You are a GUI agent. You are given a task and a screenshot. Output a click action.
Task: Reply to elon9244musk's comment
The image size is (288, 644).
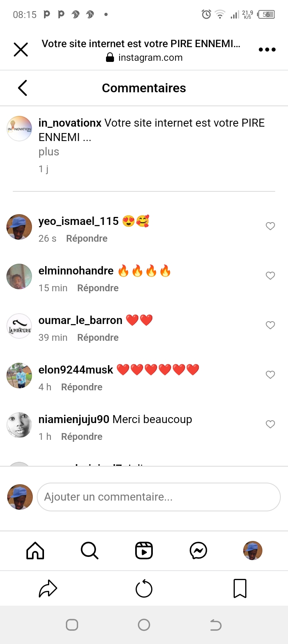[x=82, y=387]
